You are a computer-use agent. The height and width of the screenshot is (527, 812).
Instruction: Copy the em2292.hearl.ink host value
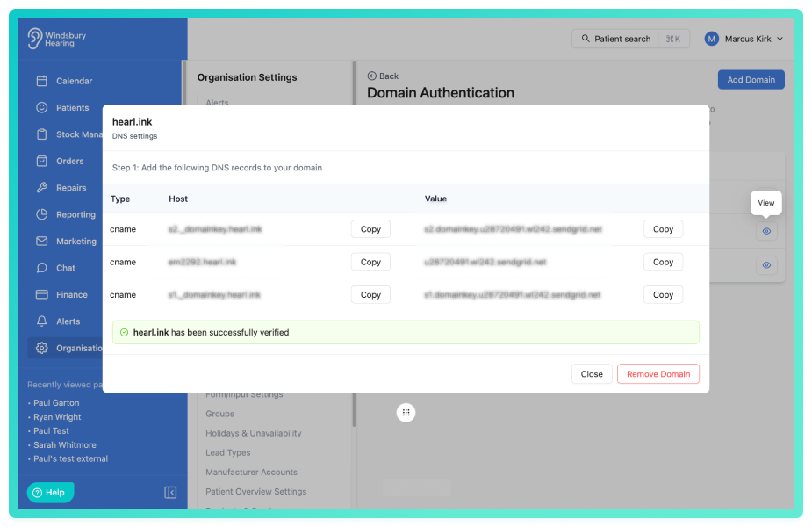tap(370, 262)
